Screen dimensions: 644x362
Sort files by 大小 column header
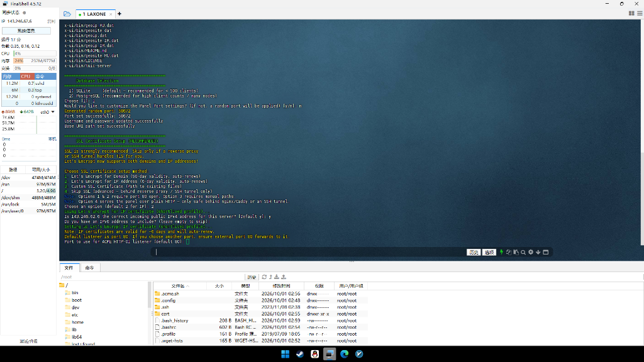coord(219,286)
